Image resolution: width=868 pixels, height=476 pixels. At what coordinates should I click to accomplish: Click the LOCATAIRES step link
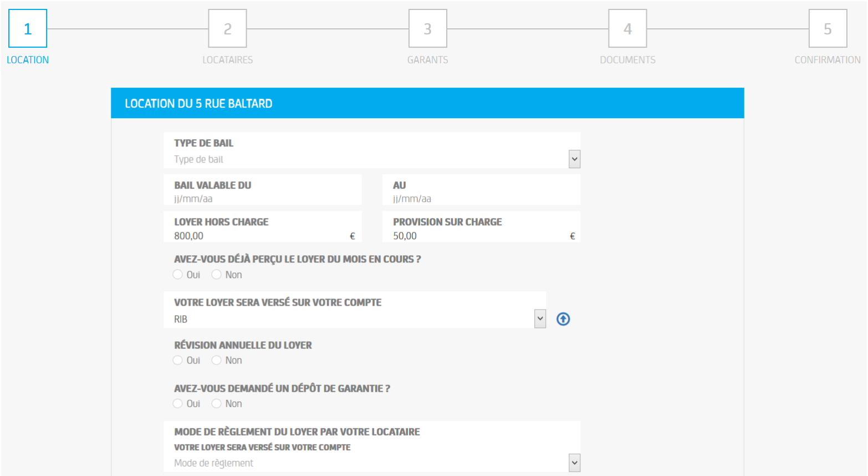pyautogui.click(x=227, y=59)
